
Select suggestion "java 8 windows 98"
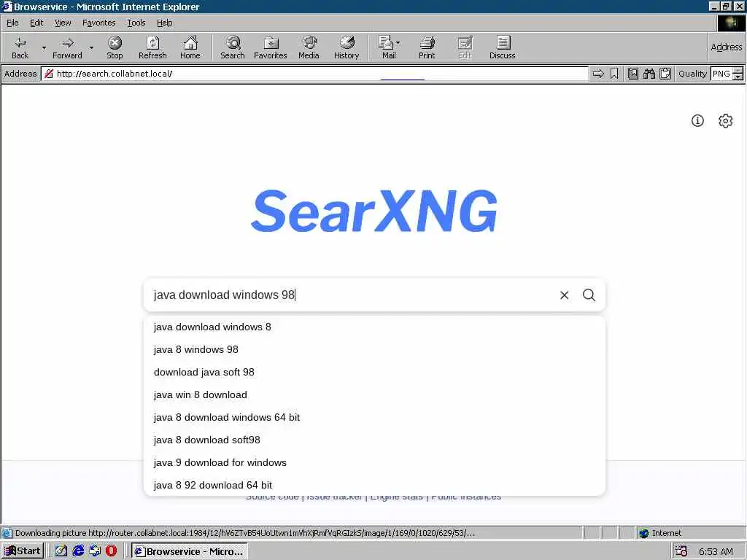[x=374, y=349]
